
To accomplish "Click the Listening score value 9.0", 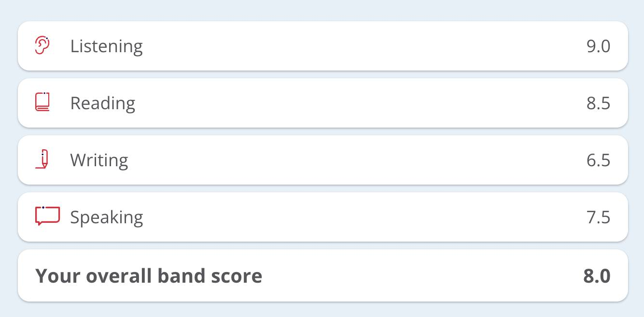I will click(598, 46).
